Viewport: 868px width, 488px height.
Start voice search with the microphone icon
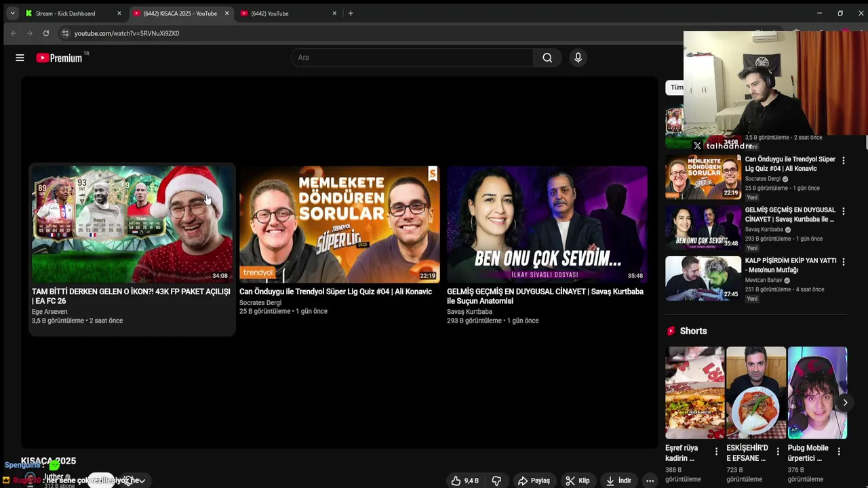tap(578, 58)
